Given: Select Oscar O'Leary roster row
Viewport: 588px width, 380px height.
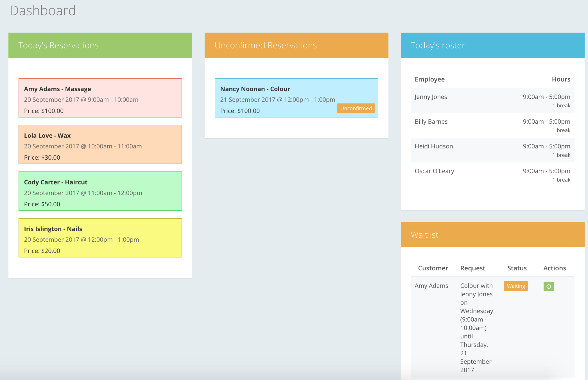Looking at the screenshot, I should (493, 175).
